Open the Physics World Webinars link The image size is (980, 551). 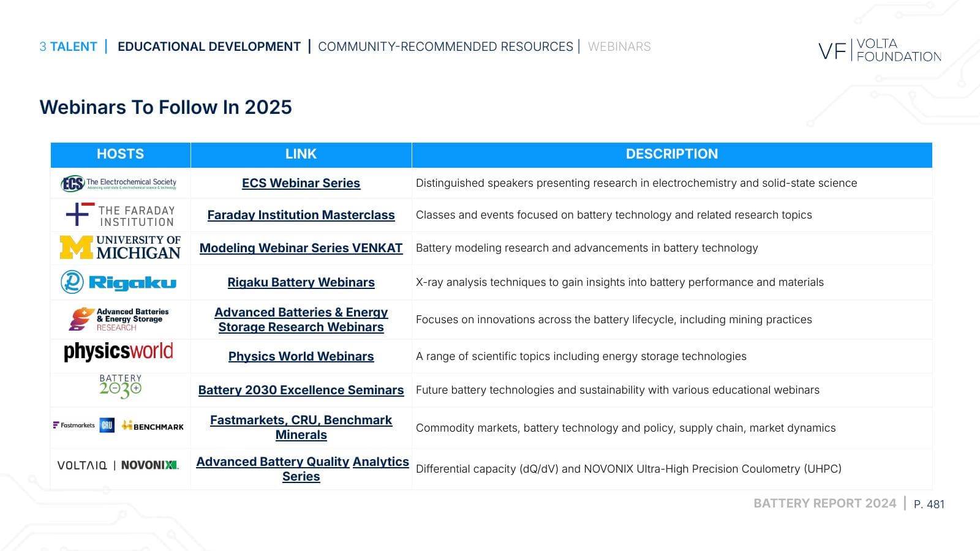click(x=301, y=356)
